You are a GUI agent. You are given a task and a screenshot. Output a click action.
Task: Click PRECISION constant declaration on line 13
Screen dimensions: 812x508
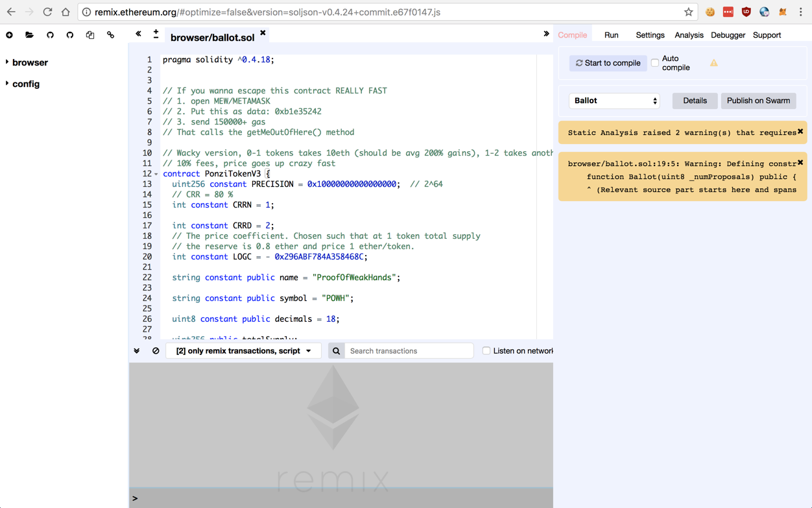[x=286, y=184]
